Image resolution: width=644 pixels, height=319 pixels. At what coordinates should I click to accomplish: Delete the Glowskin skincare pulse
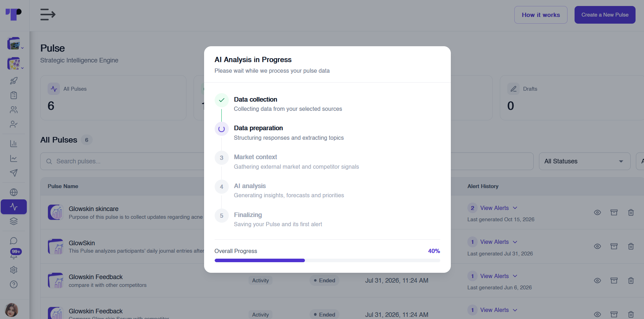tap(631, 212)
